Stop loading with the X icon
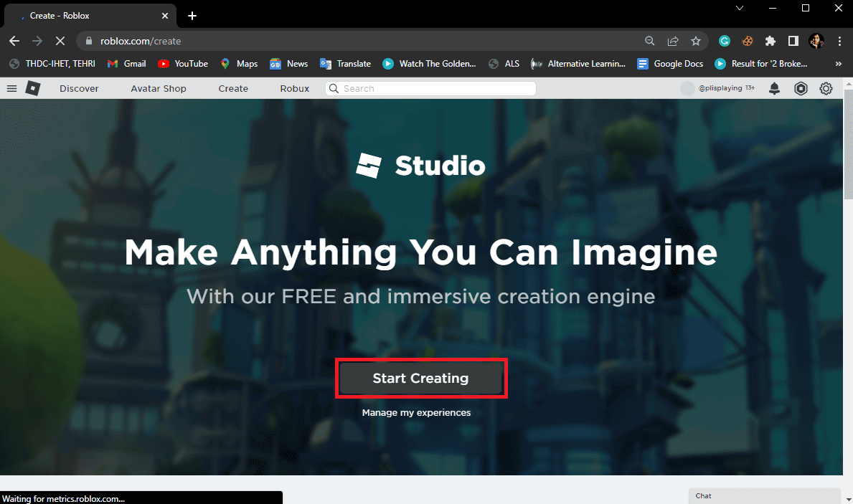The height and width of the screenshot is (504, 853). click(x=60, y=41)
